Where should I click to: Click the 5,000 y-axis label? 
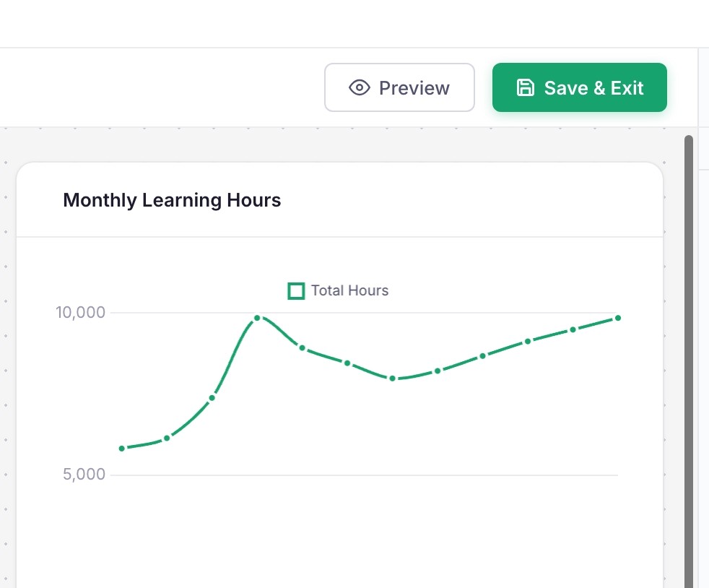(x=84, y=474)
